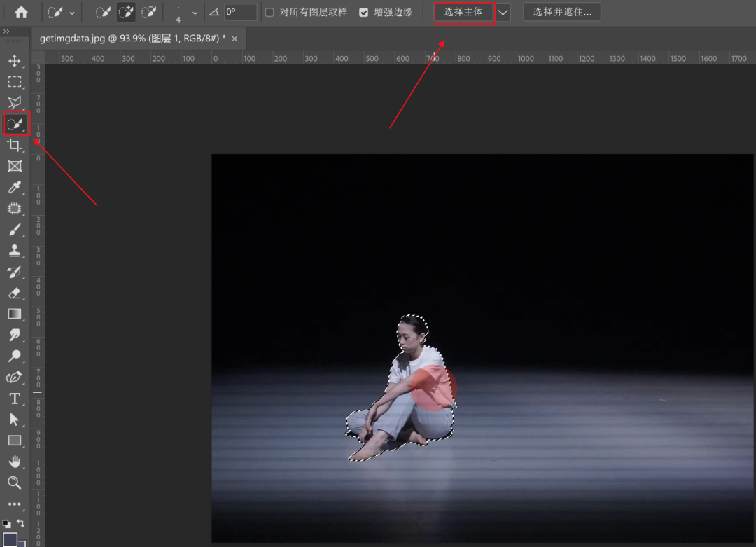Select the Zoom magnifier tool
This screenshot has width=756, height=547.
pyautogui.click(x=15, y=483)
